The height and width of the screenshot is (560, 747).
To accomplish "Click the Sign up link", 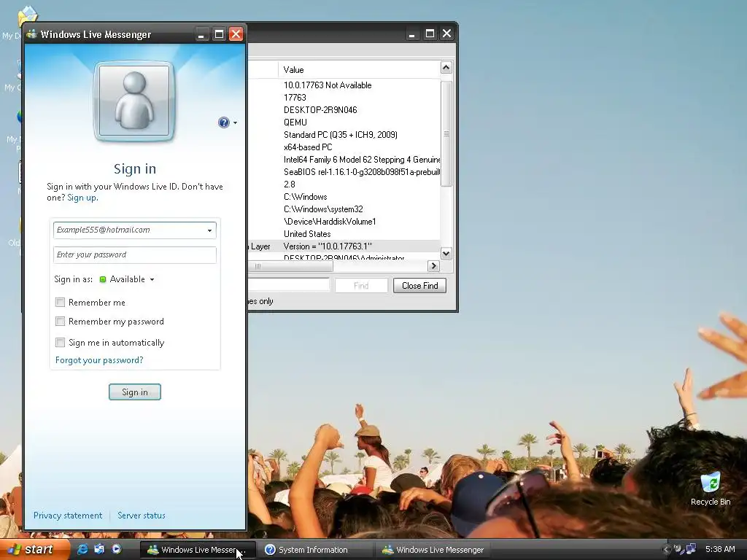I will [x=82, y=198].
